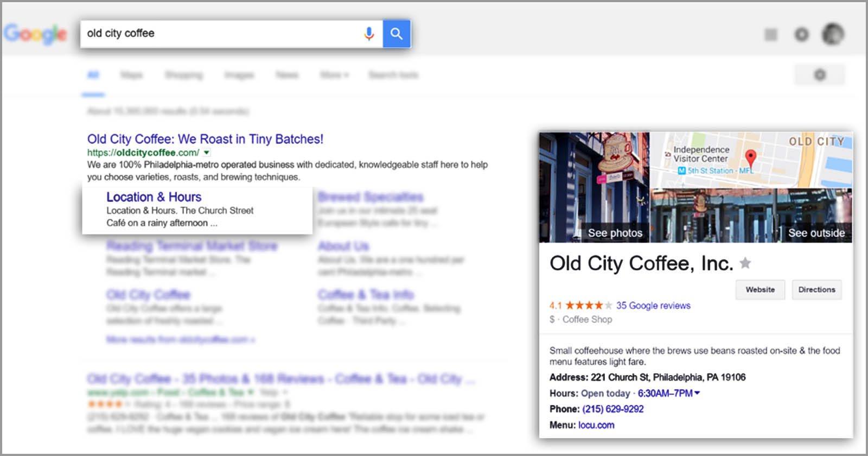This screenshot has height=456, width=868.
Task: Click the Address 221 Church St text
Action: tap(648, 377)
